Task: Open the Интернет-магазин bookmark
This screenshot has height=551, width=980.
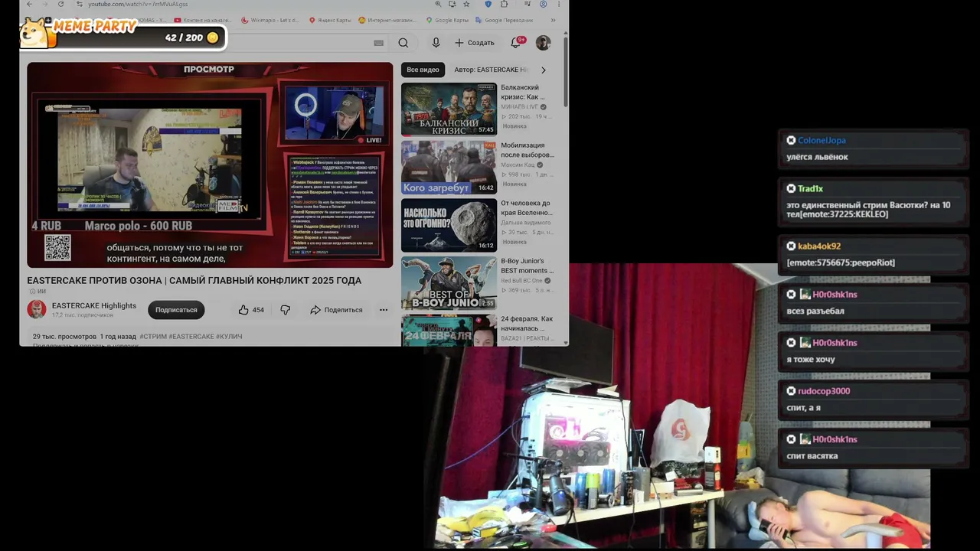Action: click(387, 20)
